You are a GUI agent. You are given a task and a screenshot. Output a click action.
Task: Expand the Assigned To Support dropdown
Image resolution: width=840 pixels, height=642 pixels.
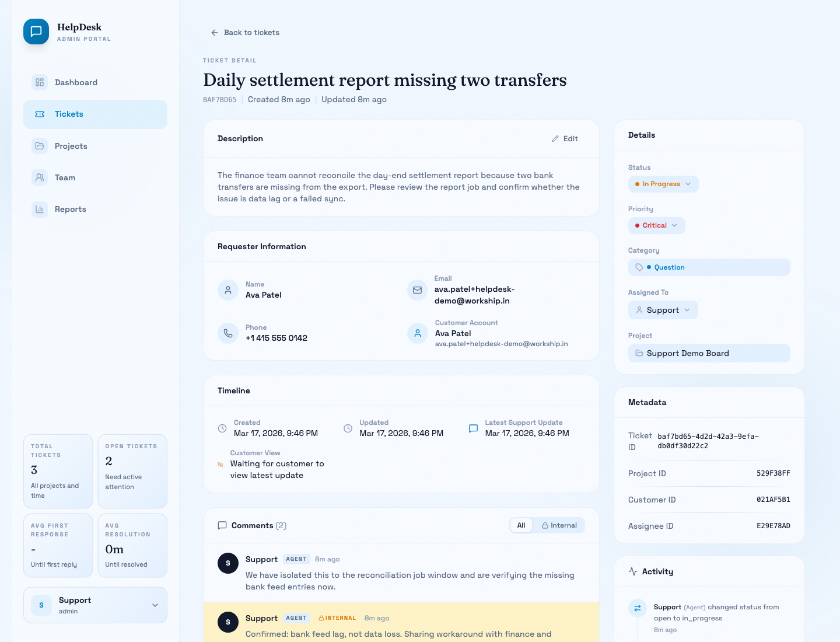663,310
